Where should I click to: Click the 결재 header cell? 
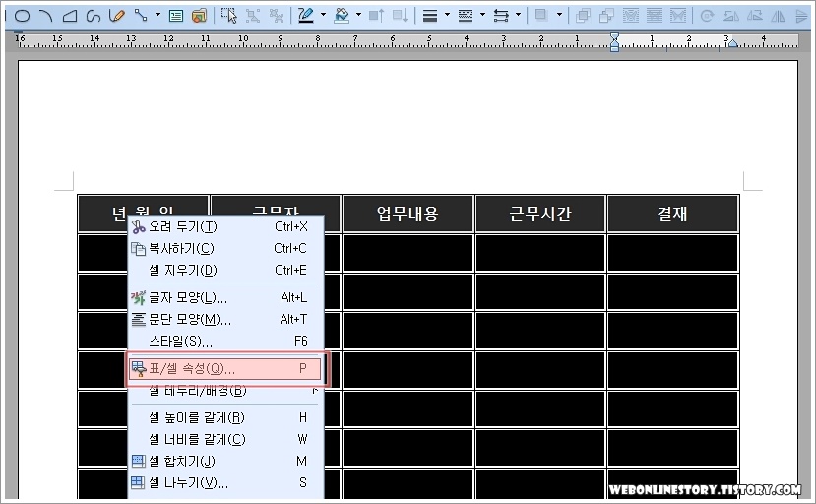pos(672,214)
